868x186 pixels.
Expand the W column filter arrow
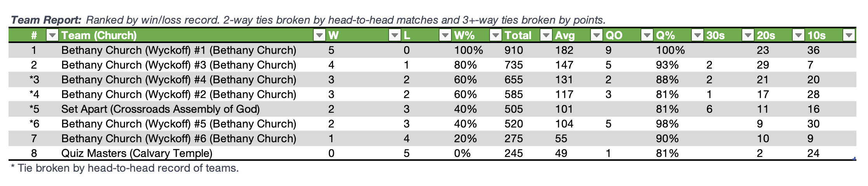(x=394, y=36)
